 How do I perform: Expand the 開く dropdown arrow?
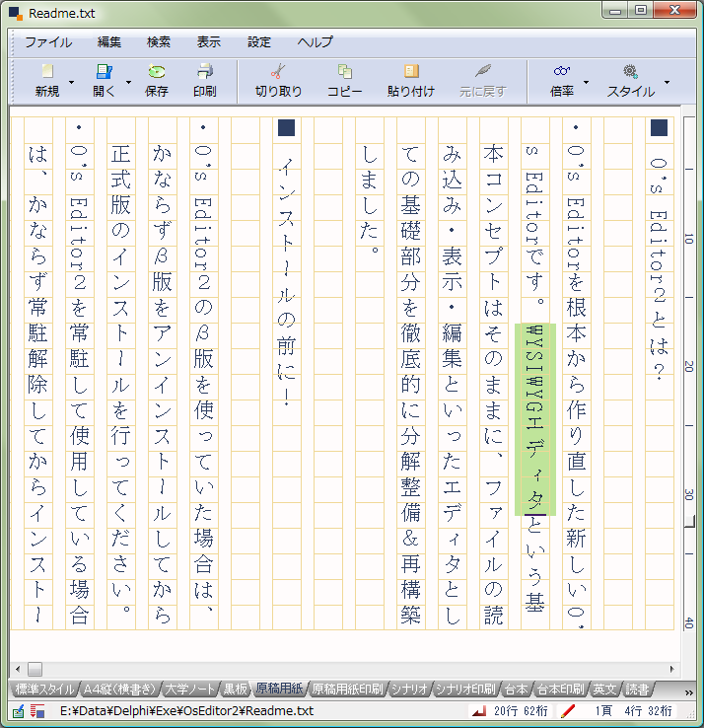click(128, 82)
